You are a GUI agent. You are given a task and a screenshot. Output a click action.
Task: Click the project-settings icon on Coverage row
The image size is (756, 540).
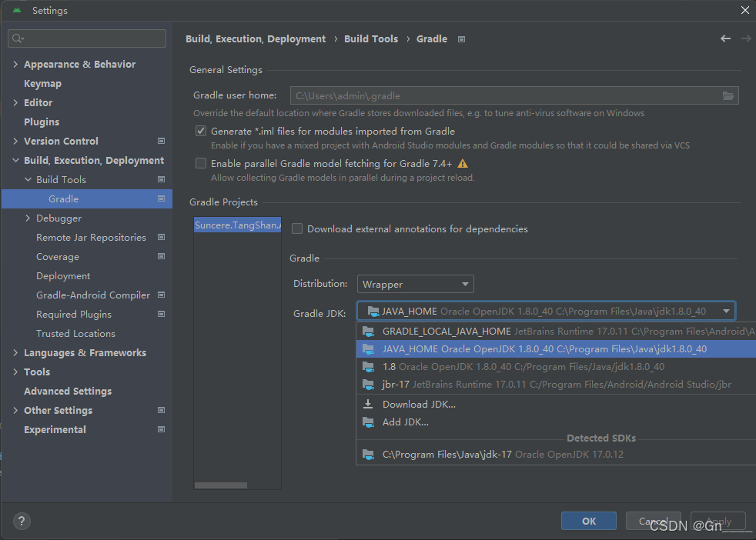(162, 257)
